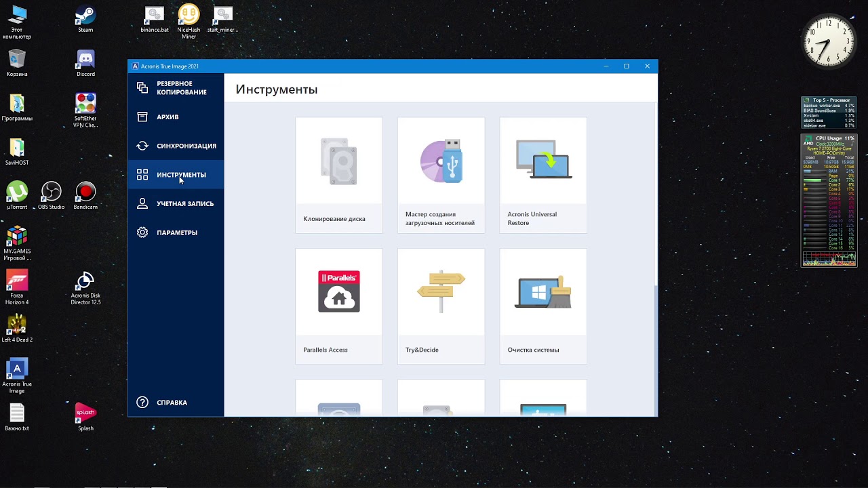Image resolution: width=868 pixels, height=488 pixels.
Task: Select SaviHOST desktop icon
Action: tap(17, 152)
